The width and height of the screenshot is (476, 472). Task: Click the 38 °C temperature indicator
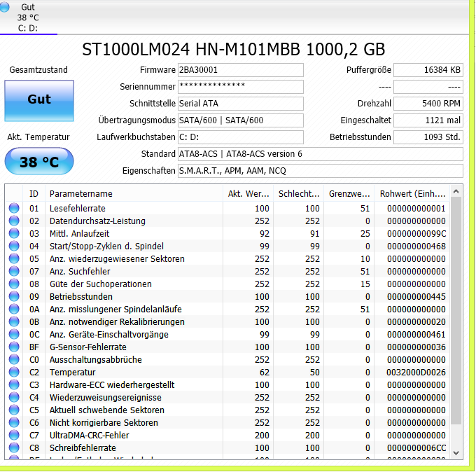[39, 161]
